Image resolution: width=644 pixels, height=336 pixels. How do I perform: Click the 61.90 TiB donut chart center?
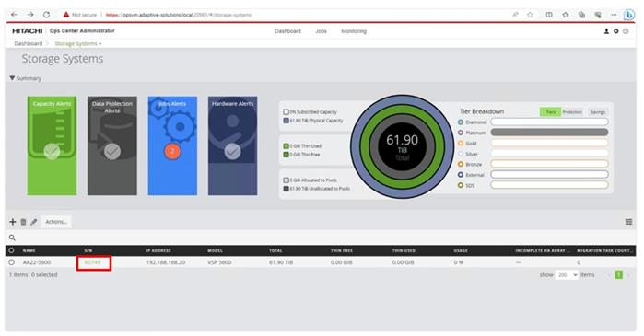click(x=402, y=146)
